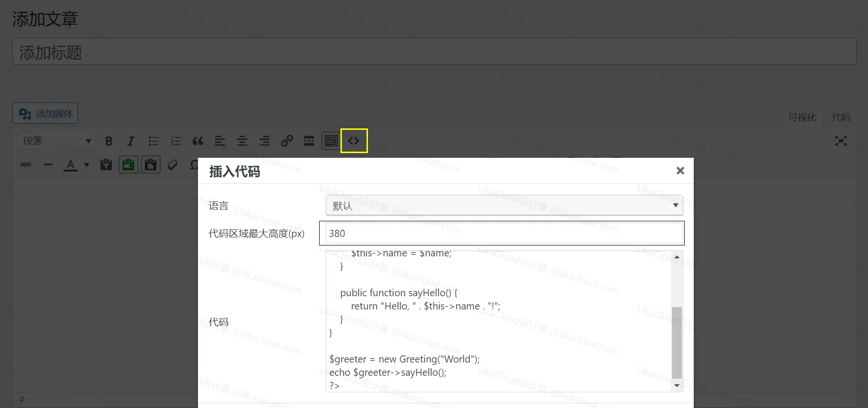Switch to the 可视化 editor tab

802,117
